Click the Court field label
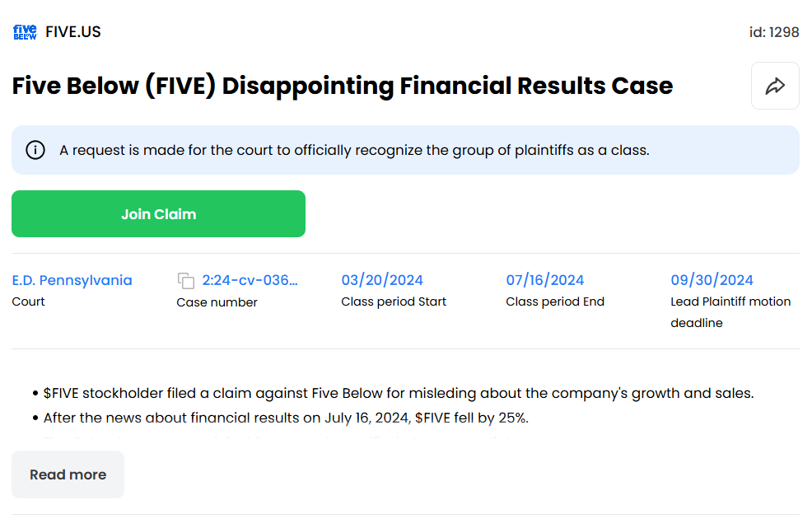 (x=29, y=302)
